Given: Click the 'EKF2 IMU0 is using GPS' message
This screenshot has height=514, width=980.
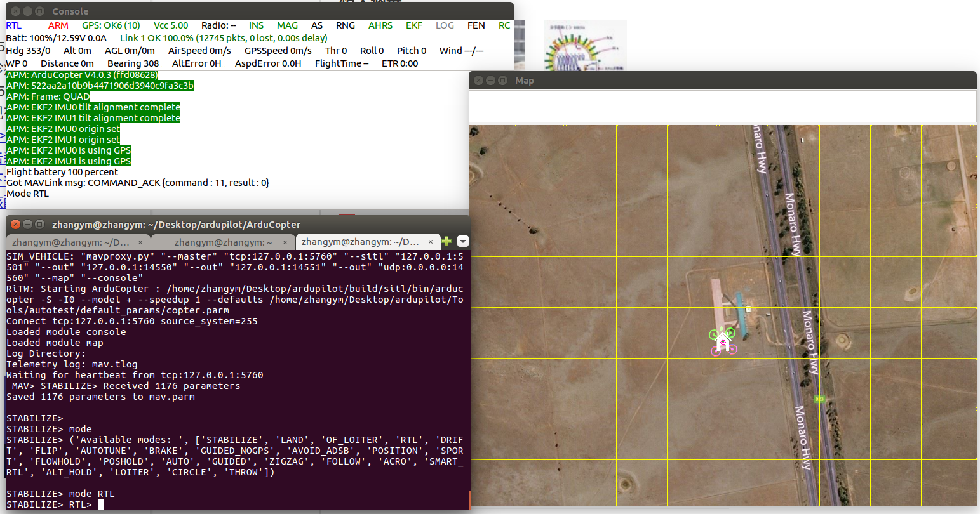Looking at the screenshot, I should pyautogui.click(x=69, y=150).
